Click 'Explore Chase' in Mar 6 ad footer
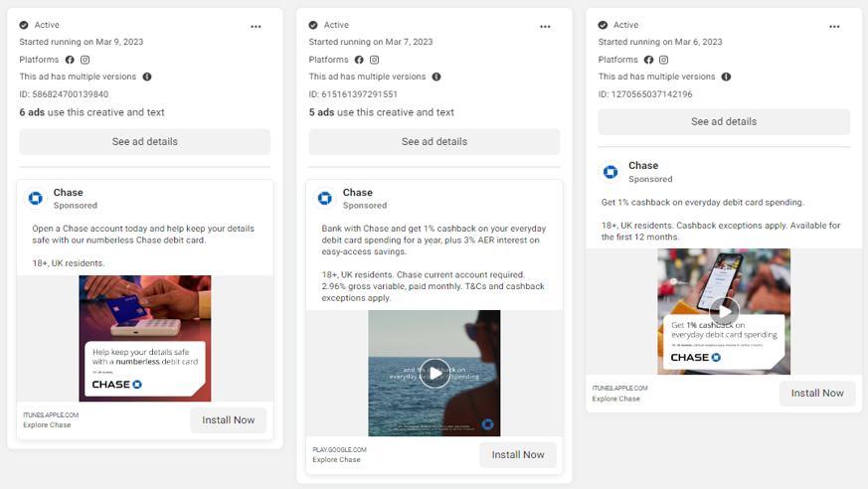 [x=616, y=399]
